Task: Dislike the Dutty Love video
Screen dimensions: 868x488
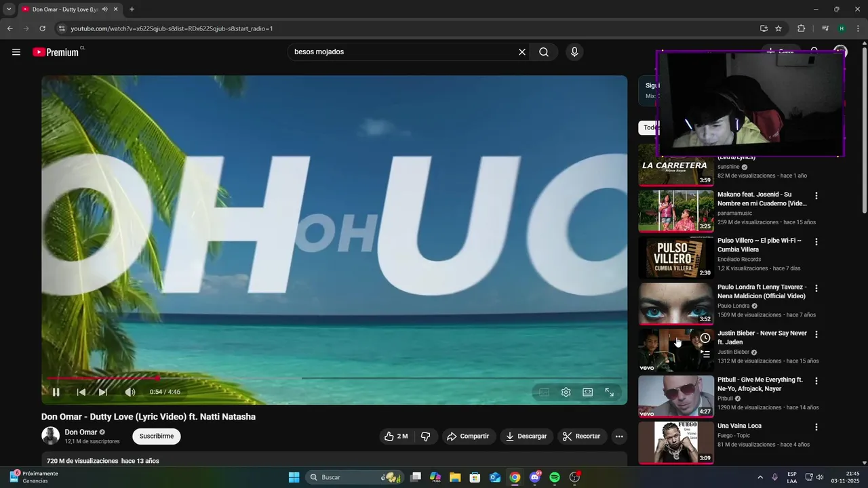Action: tap(425, 436)
